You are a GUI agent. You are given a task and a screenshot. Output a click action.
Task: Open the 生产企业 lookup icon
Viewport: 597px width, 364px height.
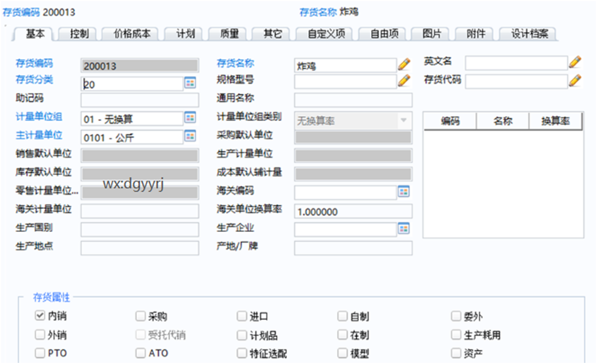(404, 229)
